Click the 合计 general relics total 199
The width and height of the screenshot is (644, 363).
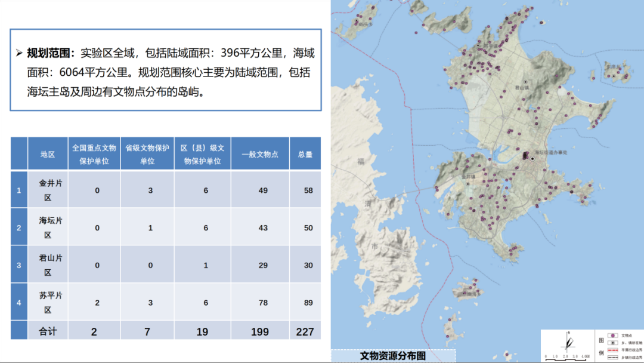[x=259, y=332]
